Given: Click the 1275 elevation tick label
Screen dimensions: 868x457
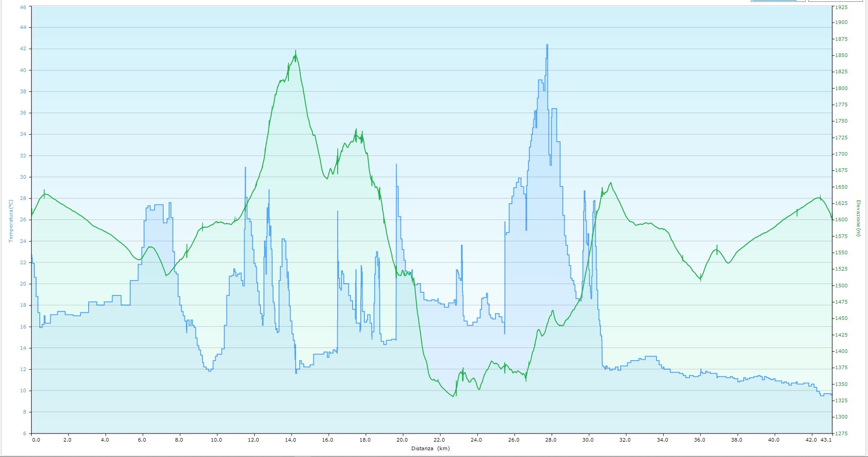Looking at the screenshot, I should 841,433.
